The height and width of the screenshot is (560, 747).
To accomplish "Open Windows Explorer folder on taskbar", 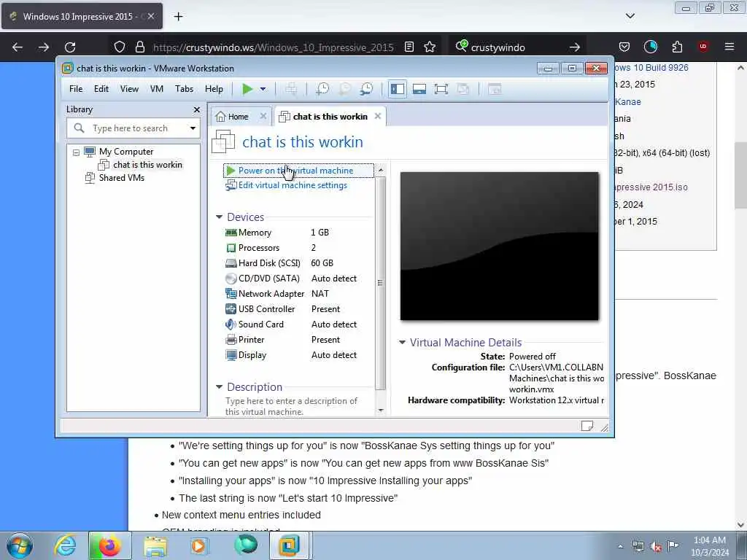I will (x=155, y=545).
